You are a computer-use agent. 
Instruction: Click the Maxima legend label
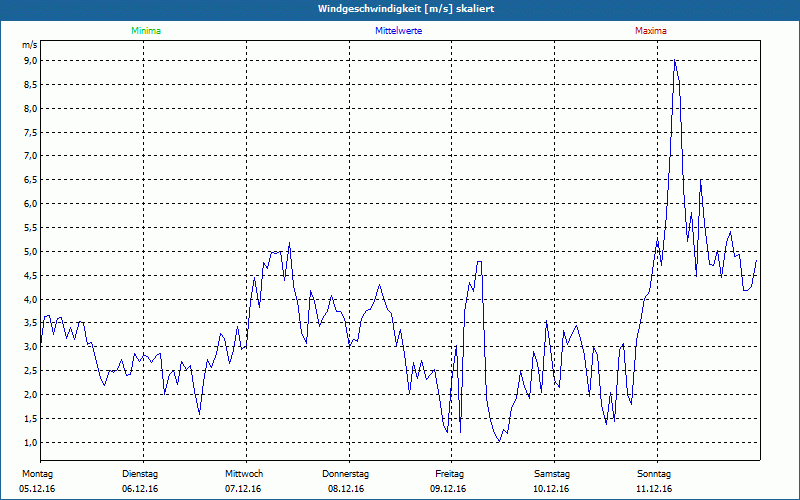pos(651,31)
